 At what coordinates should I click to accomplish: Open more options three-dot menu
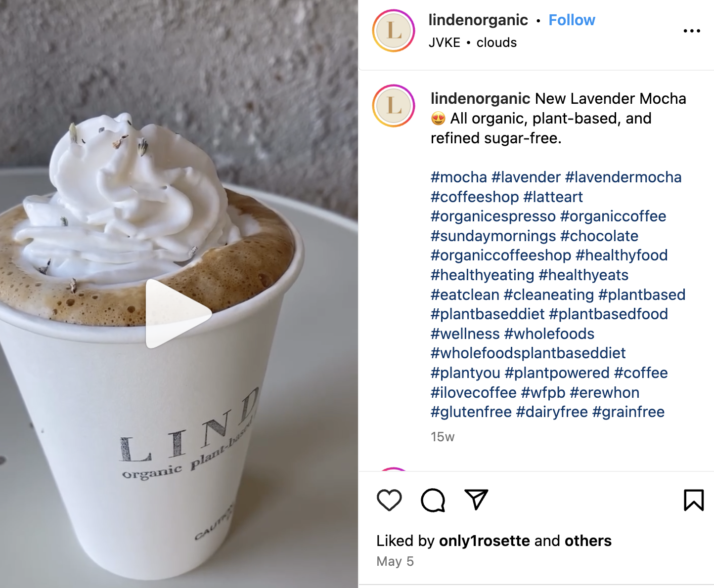pyautogui.click(x=692, y=31)
